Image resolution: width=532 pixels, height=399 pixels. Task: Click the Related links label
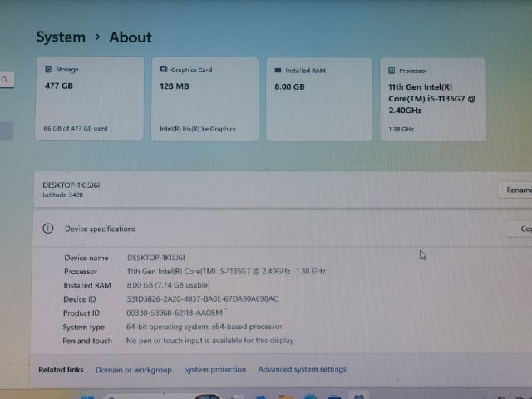[61, 369]
